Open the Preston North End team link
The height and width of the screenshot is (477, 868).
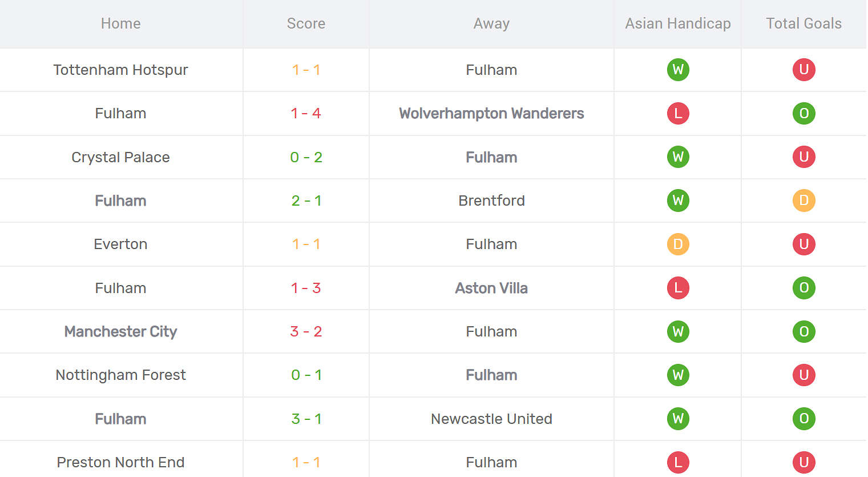[x=120, y=462]
